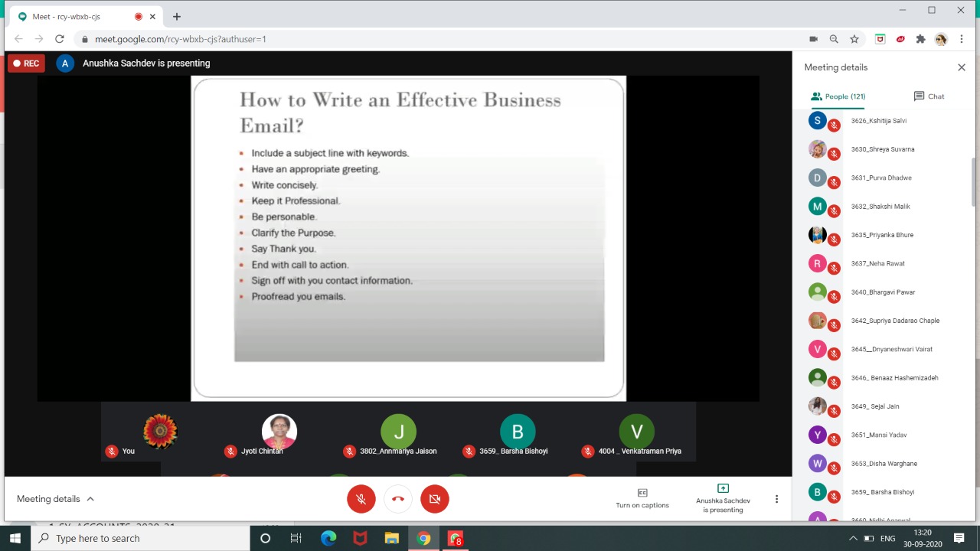Click the red hang up button
The height and width of the screenshot is (551, 980).
pyautogui.click(x=397, y=498)
